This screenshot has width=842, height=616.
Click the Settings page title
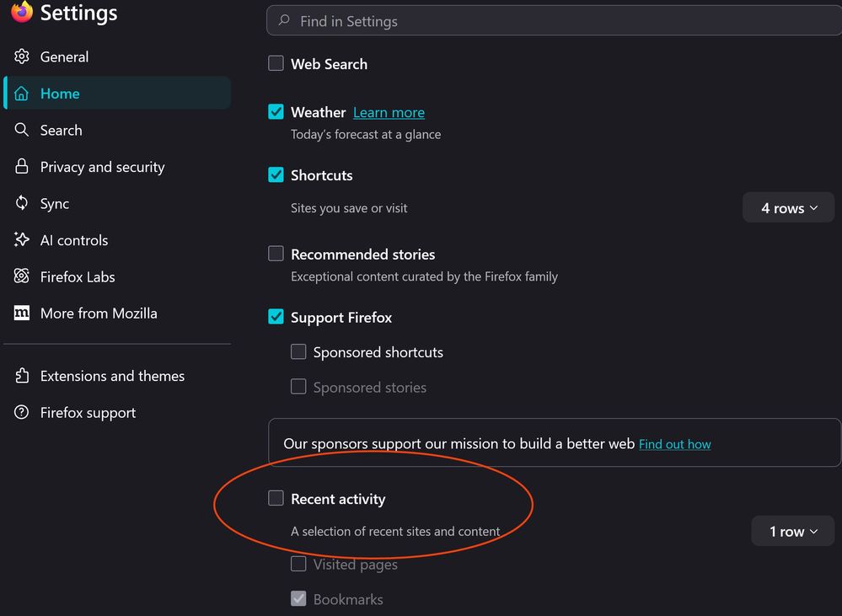click(79, 13)
